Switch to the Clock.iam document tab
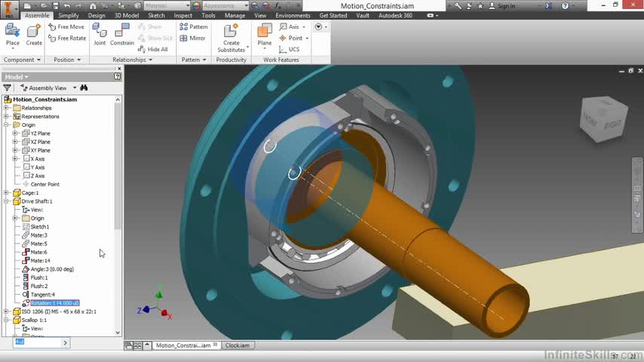644x362 pixels. click(238, 345)
